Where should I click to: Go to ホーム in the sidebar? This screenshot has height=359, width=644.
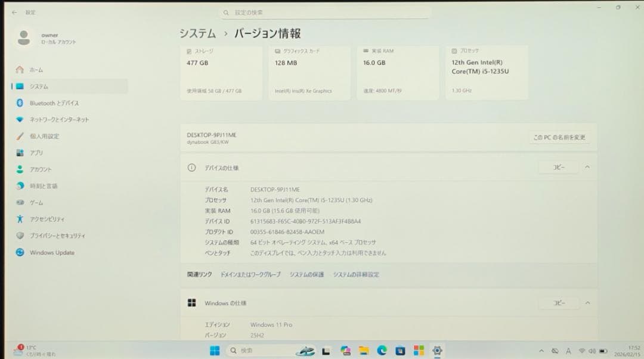click(x=70, y=70)
